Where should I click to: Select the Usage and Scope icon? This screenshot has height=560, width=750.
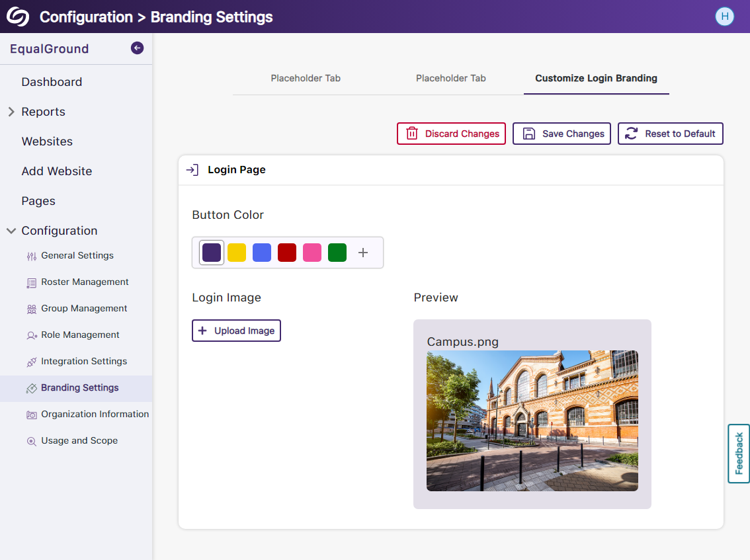32,440
